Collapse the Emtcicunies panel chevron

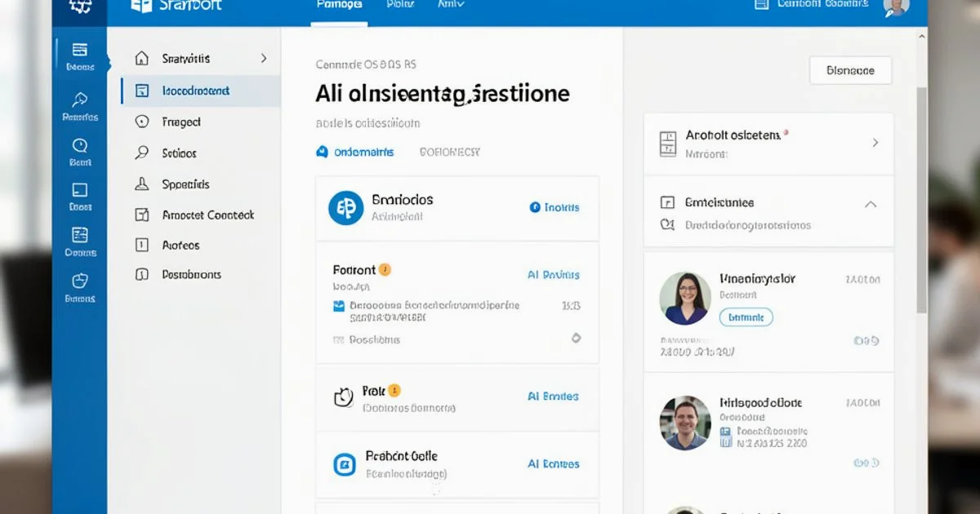click(x=871, y=204)
